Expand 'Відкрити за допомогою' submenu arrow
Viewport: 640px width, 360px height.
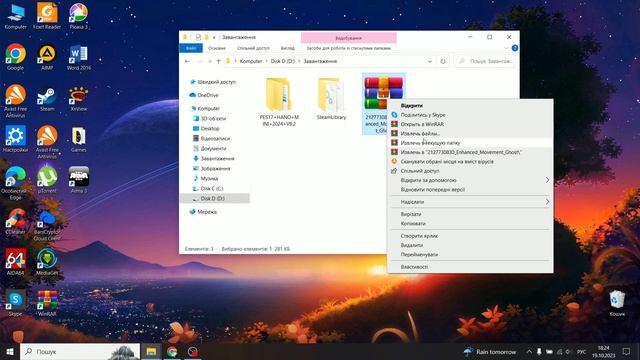(x=547, y=180)
